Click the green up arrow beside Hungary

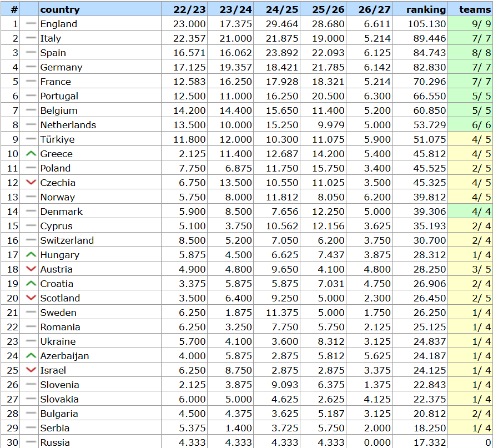point(31,255)
